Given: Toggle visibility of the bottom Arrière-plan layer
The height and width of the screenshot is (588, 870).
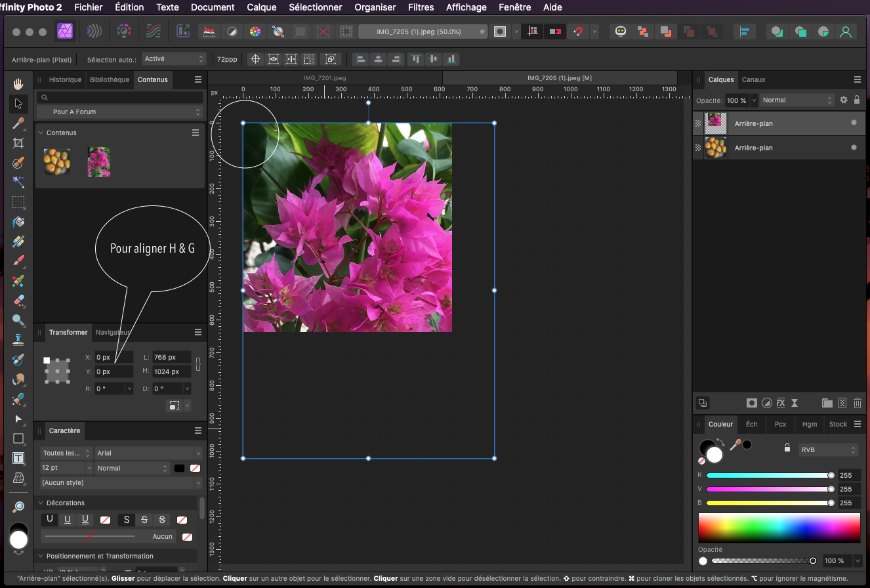Looking at the screenshot, I should coord(854,148).
